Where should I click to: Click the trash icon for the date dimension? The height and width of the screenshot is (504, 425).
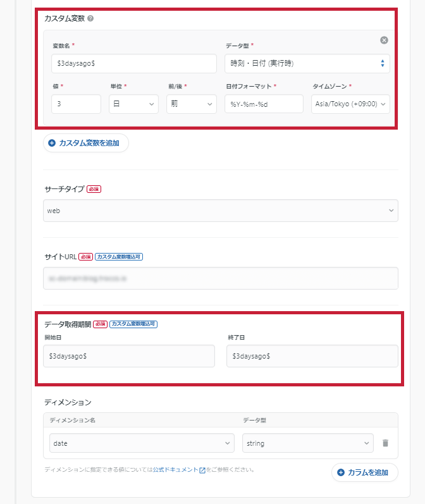coord(385,443)
